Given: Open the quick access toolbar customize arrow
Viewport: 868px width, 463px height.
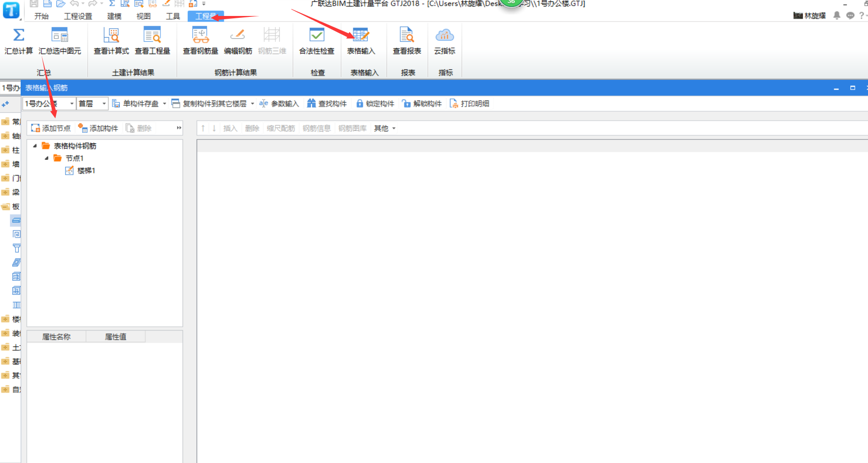Looking at the screenshot, I should (x=204, y=4).
